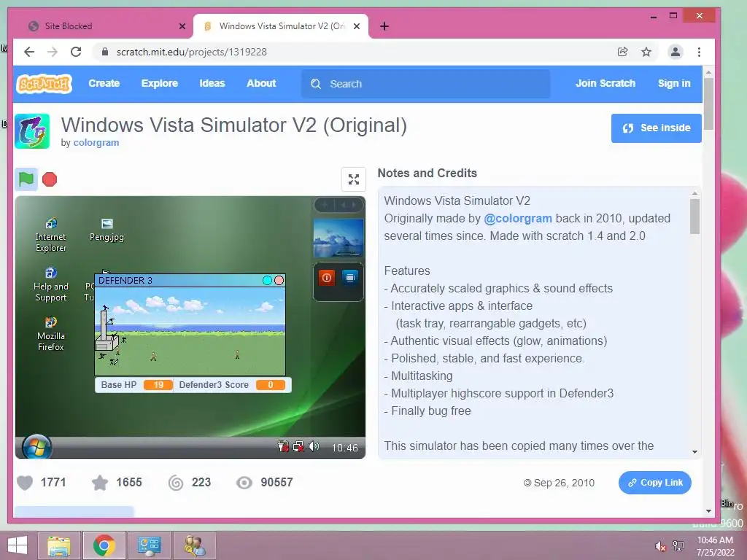
Task: Open fullscreen mode for the project player
Action: (354, 179)
